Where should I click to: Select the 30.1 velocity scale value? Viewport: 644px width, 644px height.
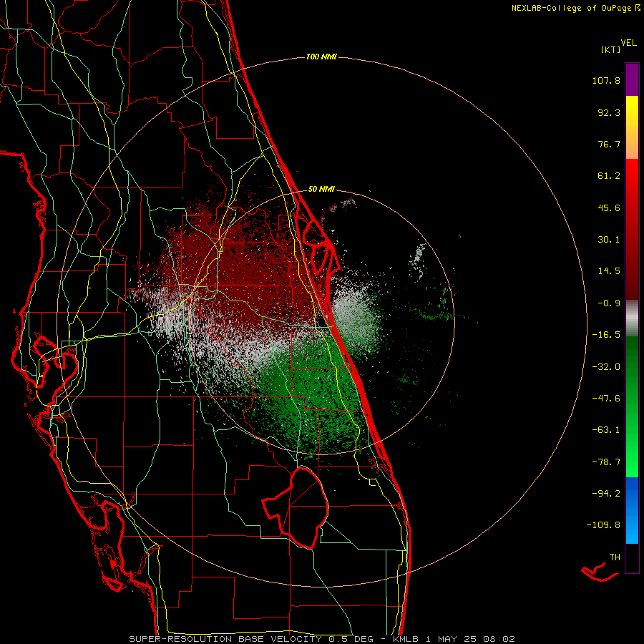click(x=609, y=240)
